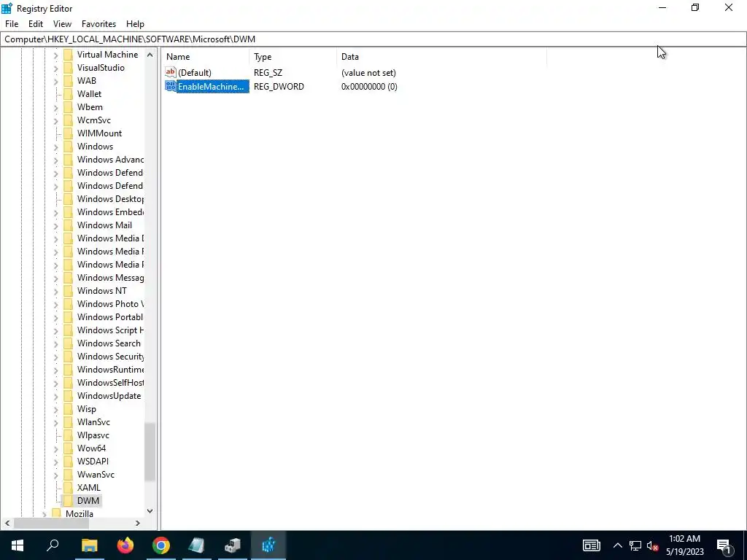Select the Wlpasvc folder icon
This screenshot has width=747, height=560.
(68, 435)
